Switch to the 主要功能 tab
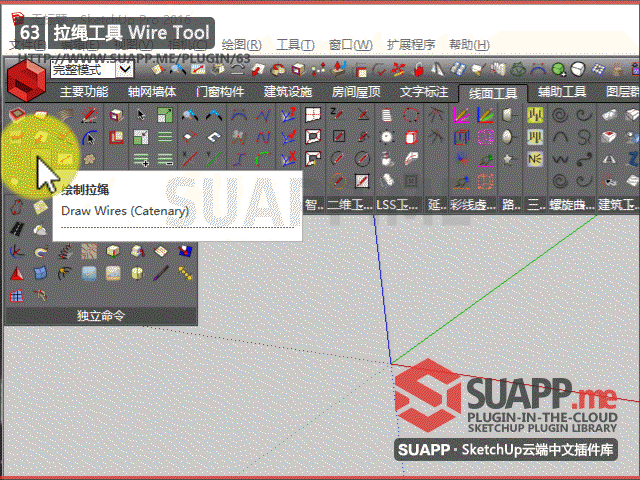This screenshot has width=640, height=480. (x=84, y=92)
